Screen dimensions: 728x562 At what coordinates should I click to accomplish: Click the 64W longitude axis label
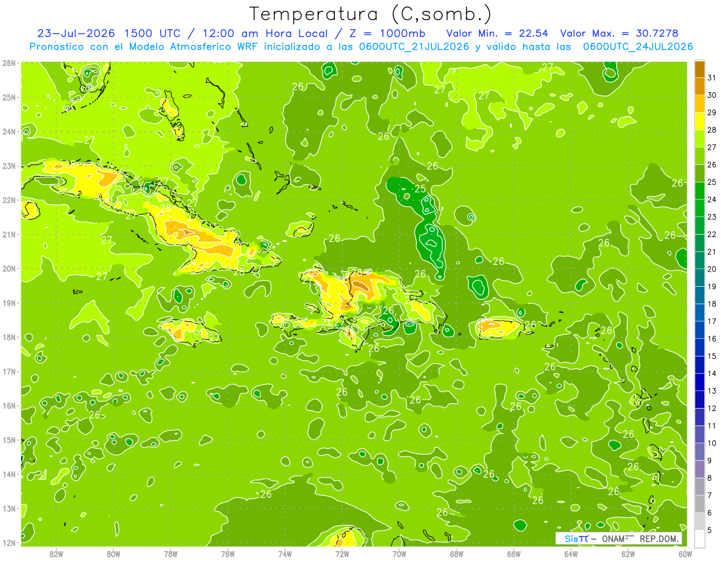click(x=570, y=554)
